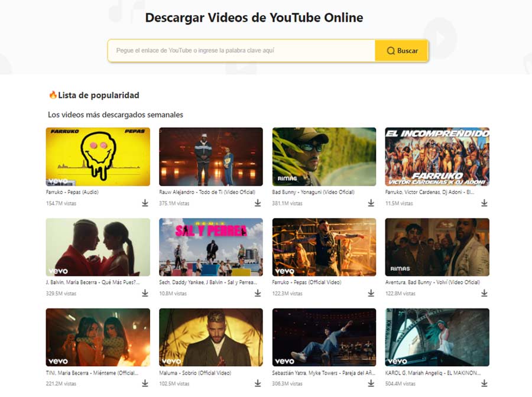532x397 pixels.
Task: Click title 'J. Balvin, Maria Becerra - Qué Más Pues?'
Action: coord(93,282)
